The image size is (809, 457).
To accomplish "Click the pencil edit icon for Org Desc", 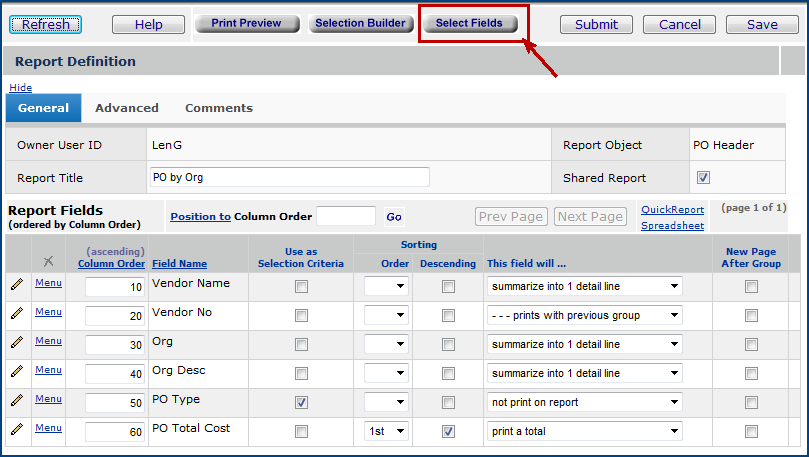I will [16, 371].
